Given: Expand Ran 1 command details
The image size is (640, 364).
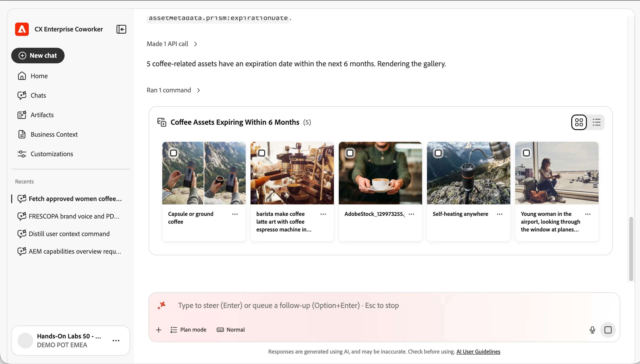Looking at the screenshot, I should tap(174, 90).
